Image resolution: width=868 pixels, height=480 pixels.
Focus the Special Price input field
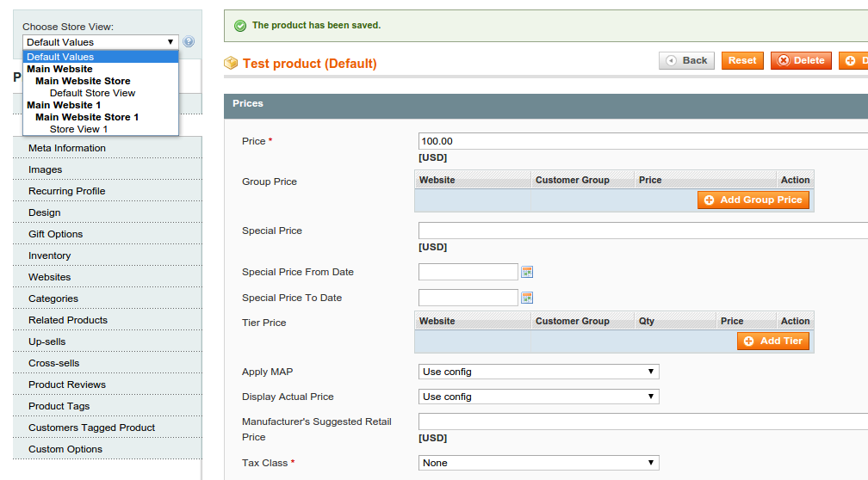(x=643, y=231)
